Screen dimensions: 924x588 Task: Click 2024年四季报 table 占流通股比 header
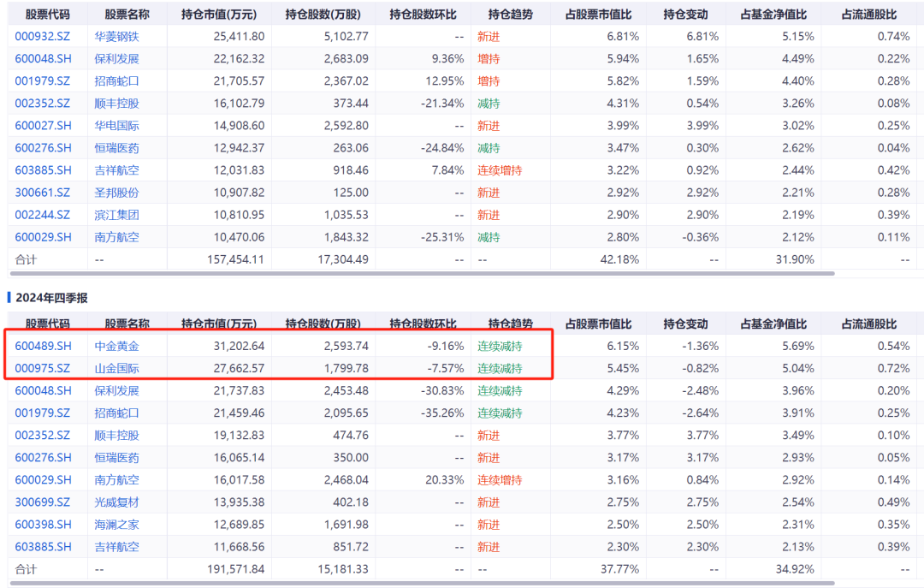868,324
